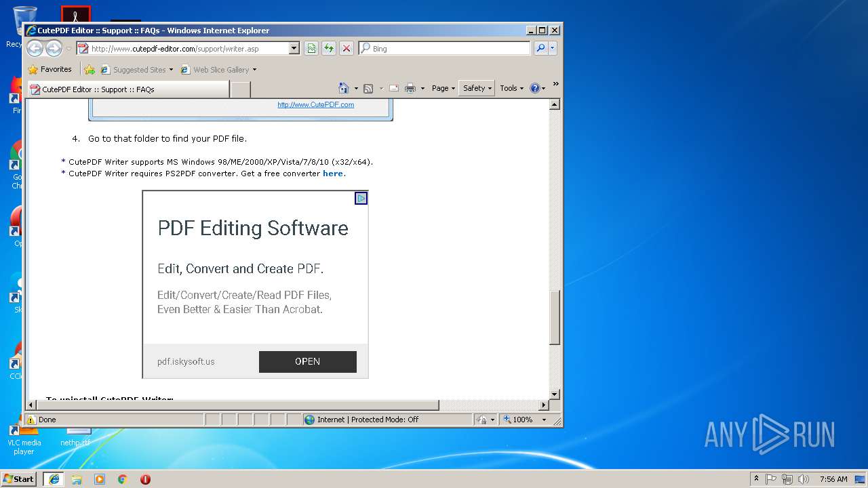Open Suggested Sites in favorites bar
This screenshot has height=488, width=868.
pos(136,69)
